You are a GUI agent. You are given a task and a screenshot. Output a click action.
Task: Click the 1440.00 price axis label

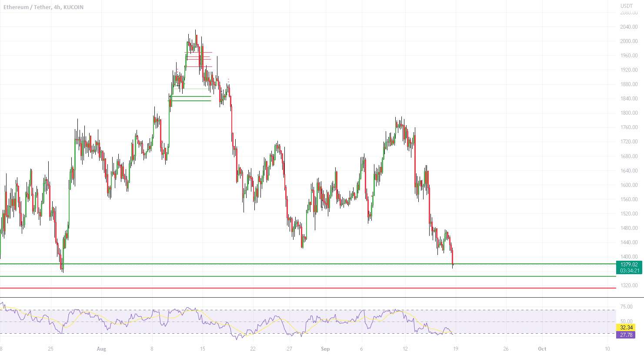click(x=629, y=242)
